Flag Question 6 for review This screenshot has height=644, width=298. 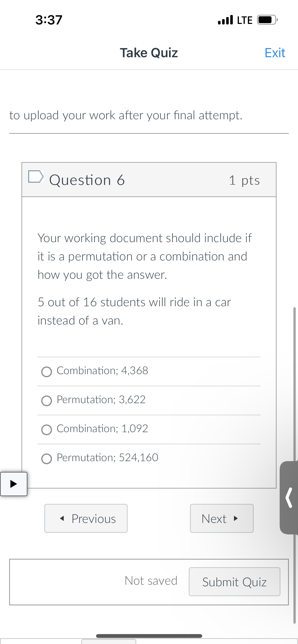(35, 177)
